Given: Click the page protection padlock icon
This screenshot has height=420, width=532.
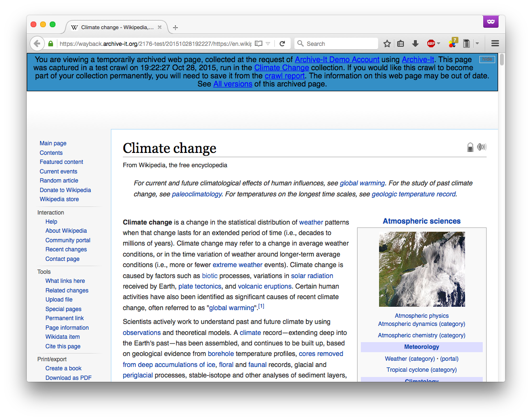Looking at the screenshot, I should [470, 147].
